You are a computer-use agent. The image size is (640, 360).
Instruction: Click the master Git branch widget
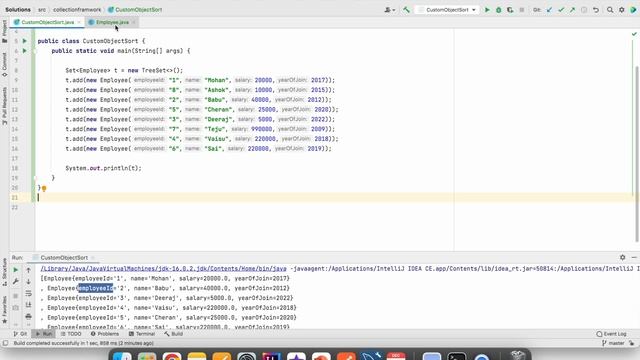tap(613, 343)
